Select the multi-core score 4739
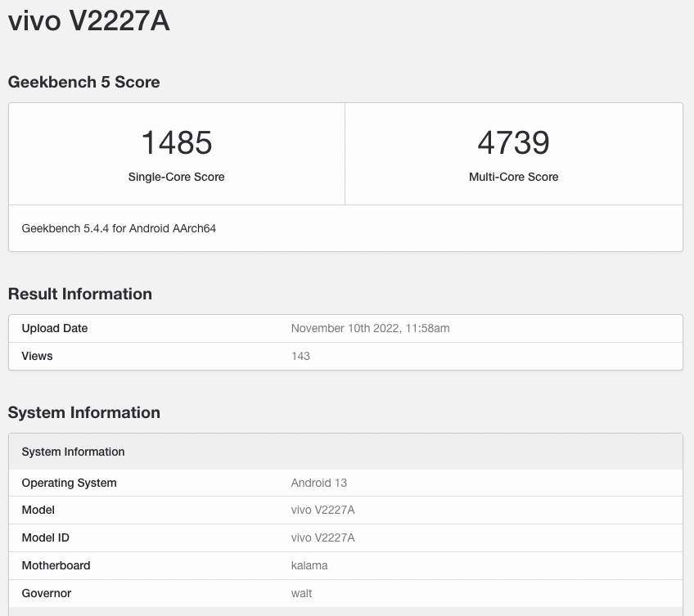The image size is (694, 616). point(513,142)
